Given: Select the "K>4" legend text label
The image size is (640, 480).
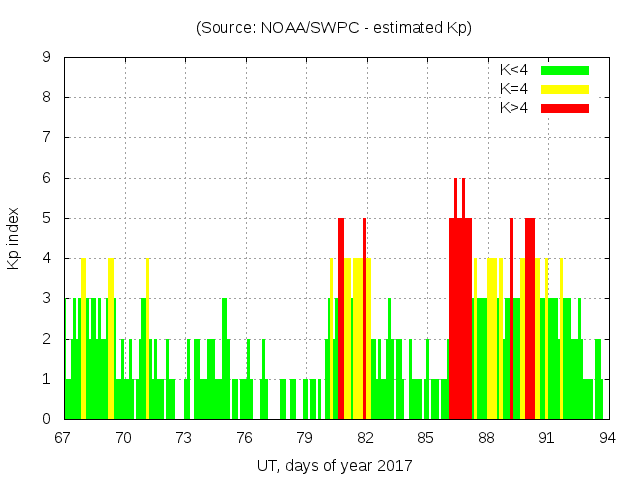Looking at the screenshot, I should 514,107.
